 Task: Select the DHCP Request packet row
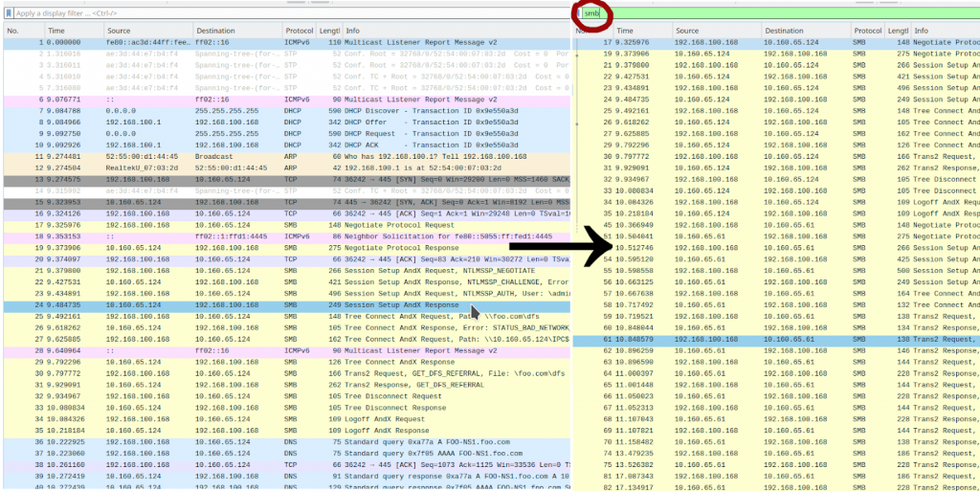287,134
